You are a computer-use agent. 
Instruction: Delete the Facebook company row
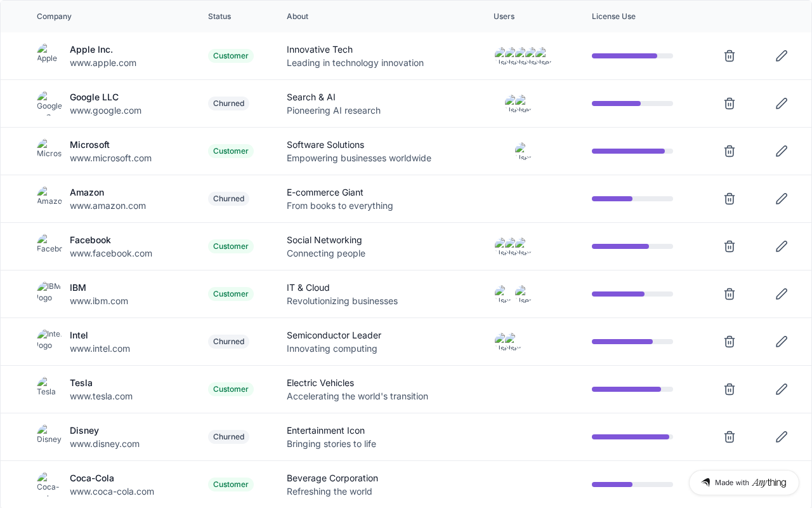pyautogui.click(x=730, y=246)
